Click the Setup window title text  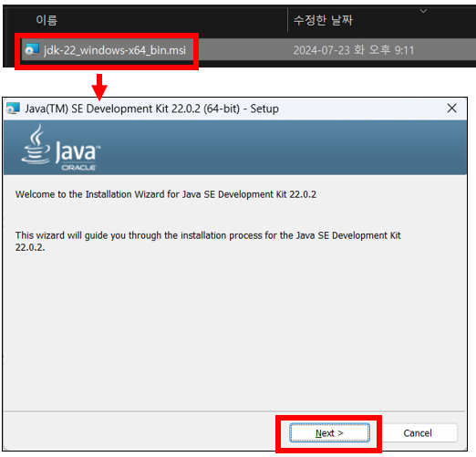click(x=151, y=109)
